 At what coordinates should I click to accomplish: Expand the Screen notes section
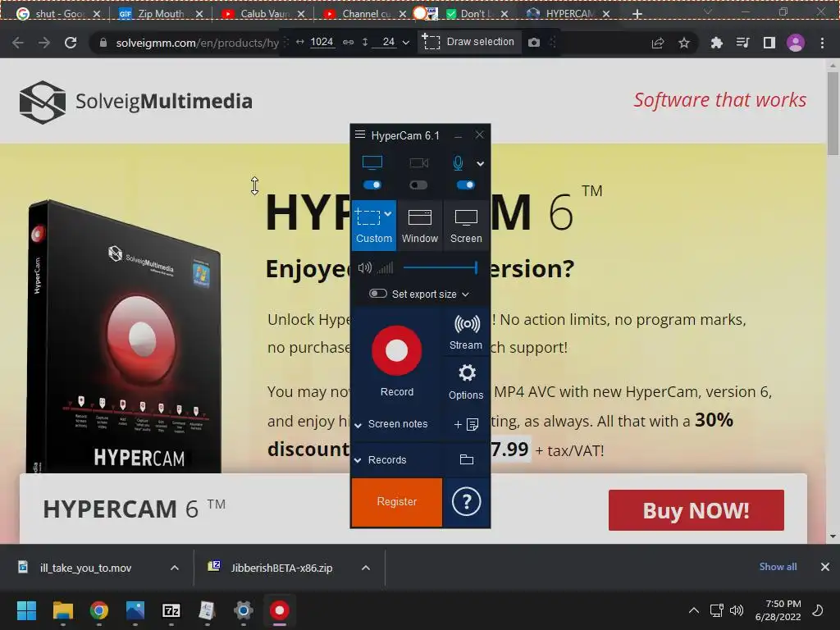pos(358,425)
